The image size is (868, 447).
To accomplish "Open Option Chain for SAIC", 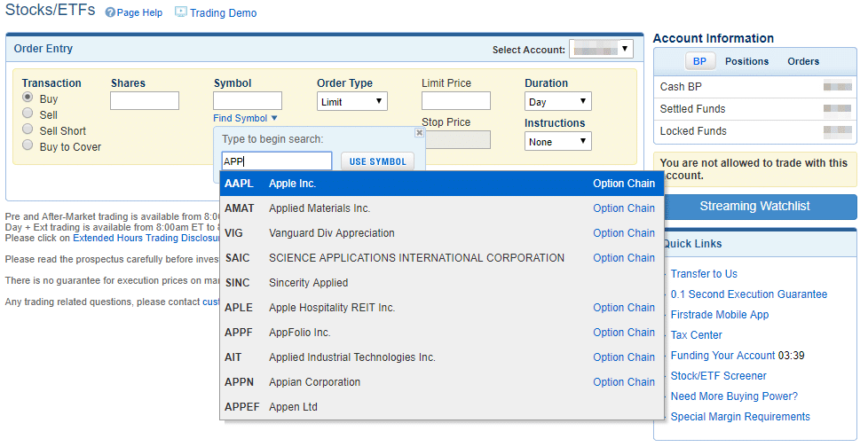I will coord(624,258).
